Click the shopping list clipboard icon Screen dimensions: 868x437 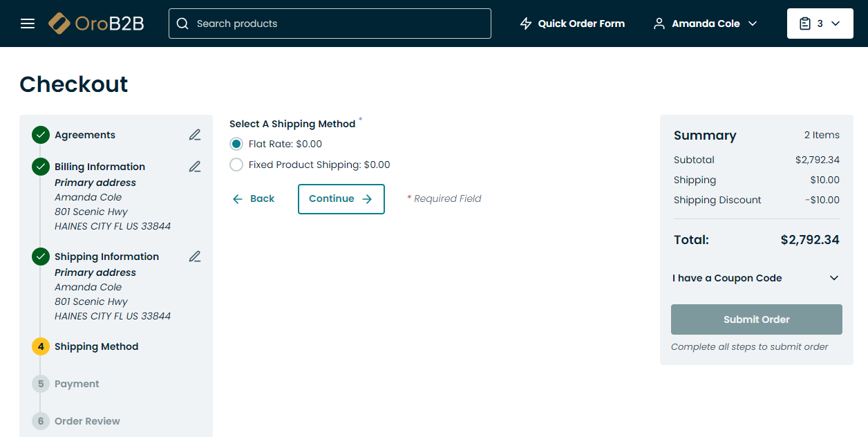point(805,24)
